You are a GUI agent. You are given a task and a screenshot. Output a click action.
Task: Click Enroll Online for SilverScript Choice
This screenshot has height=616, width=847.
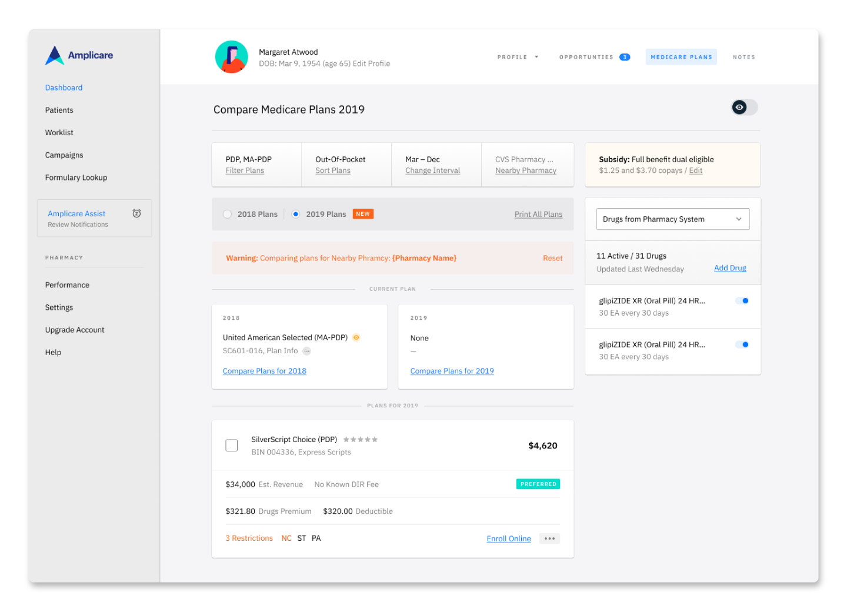(509, 538)
